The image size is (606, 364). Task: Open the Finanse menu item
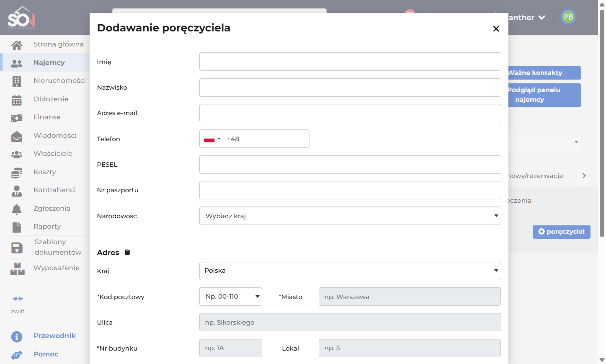point(47,117)
